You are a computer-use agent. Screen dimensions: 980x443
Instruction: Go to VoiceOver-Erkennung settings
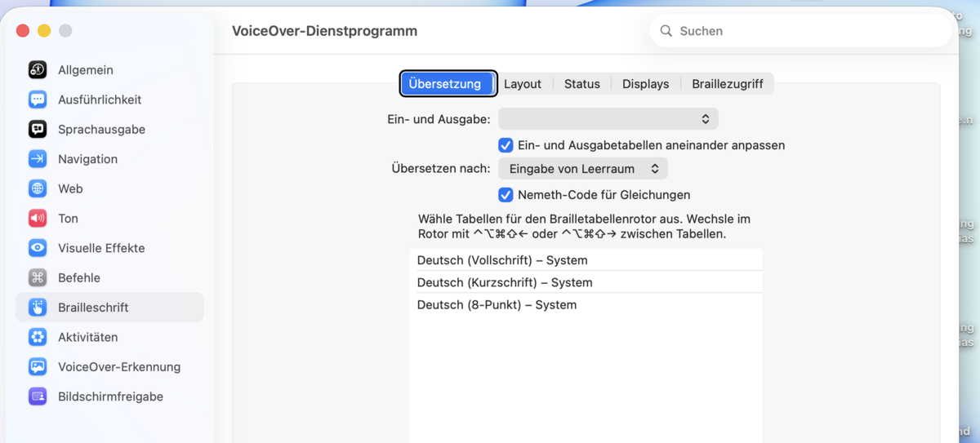[x=119, y=366]
